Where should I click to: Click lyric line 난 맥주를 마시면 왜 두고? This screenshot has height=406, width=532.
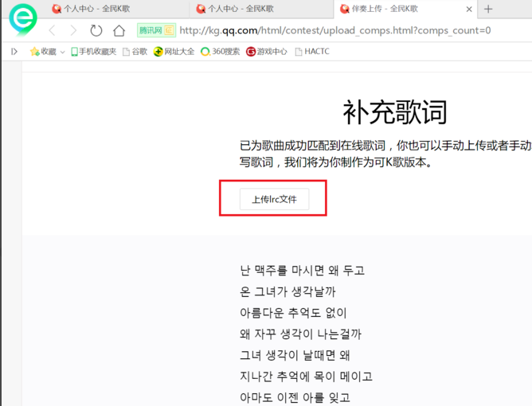pos(303,271)
